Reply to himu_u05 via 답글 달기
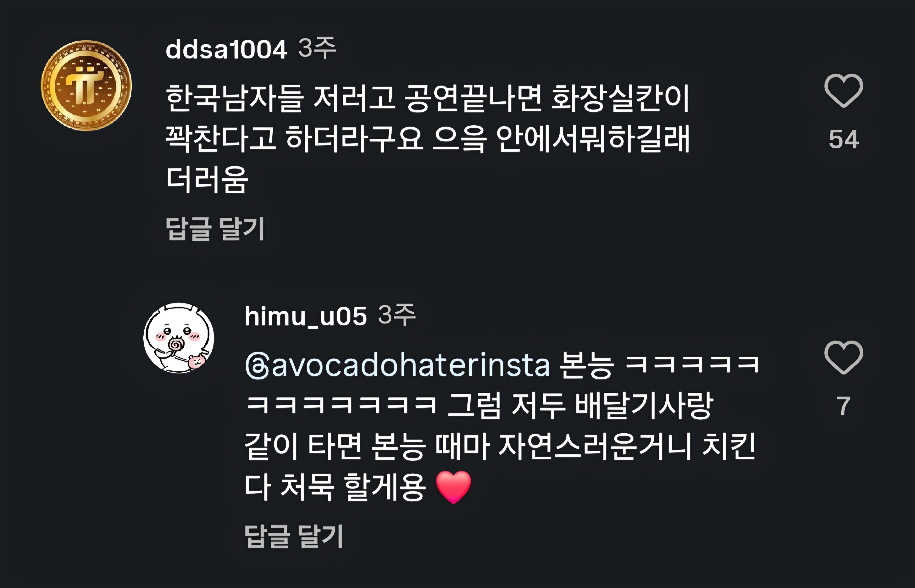 click(x=294, y=536)
